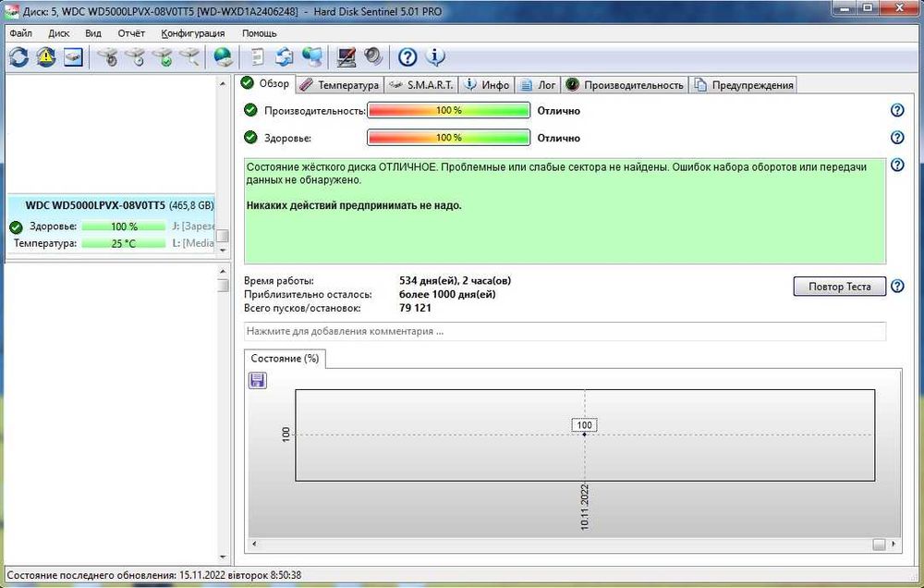Open the Файл menu

click(x=21, y=33)
